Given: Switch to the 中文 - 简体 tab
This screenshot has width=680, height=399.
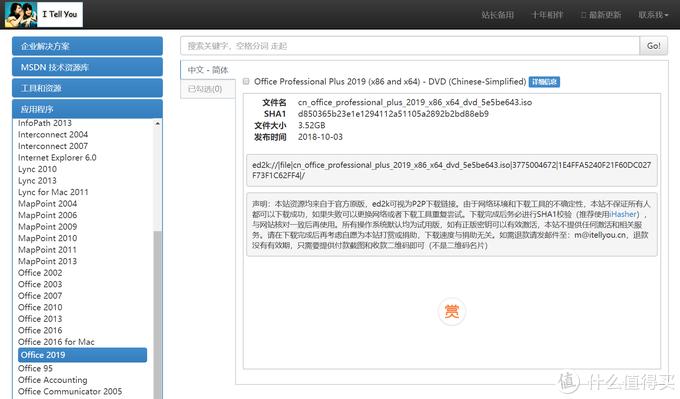Looking at the screenshot, I should 208,70.
